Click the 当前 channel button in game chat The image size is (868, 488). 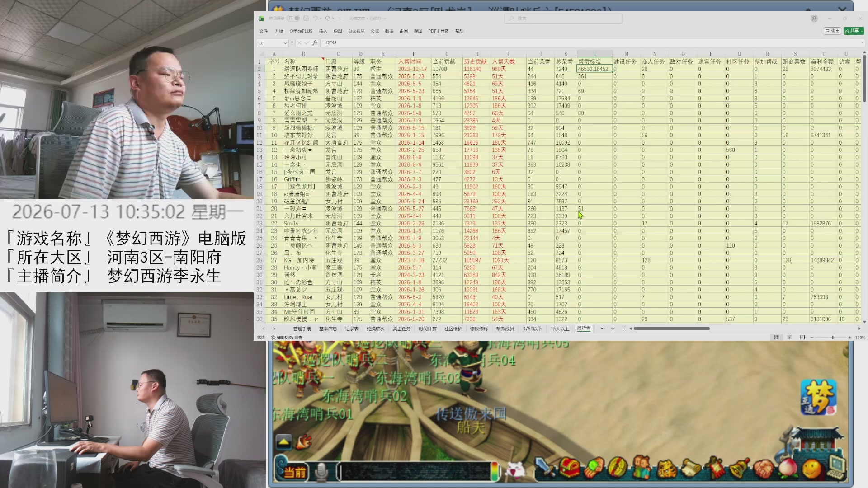point(295,473)
